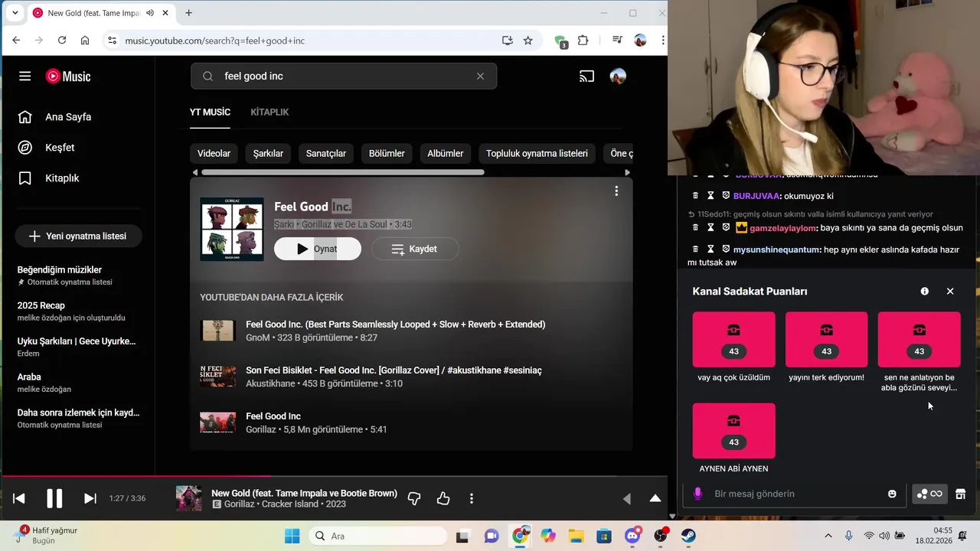Open the browser extensions puzzle icon
Screen dimensions: 980x551
pos(583,41)
